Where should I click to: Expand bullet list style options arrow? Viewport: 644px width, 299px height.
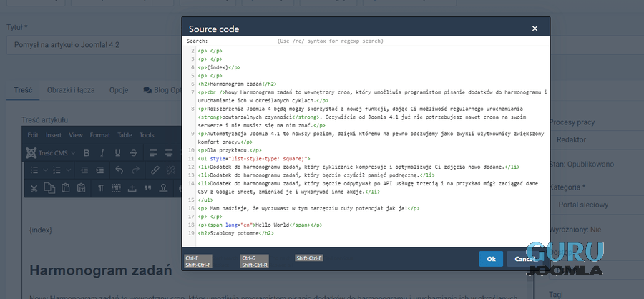(46, 170)
